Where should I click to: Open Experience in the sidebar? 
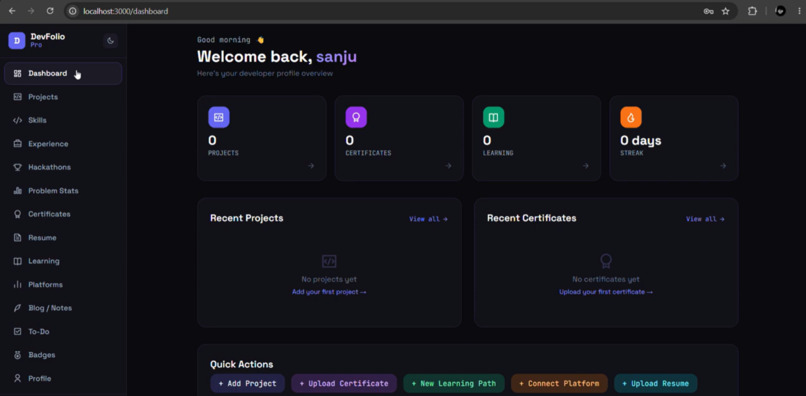coord(63,144)
